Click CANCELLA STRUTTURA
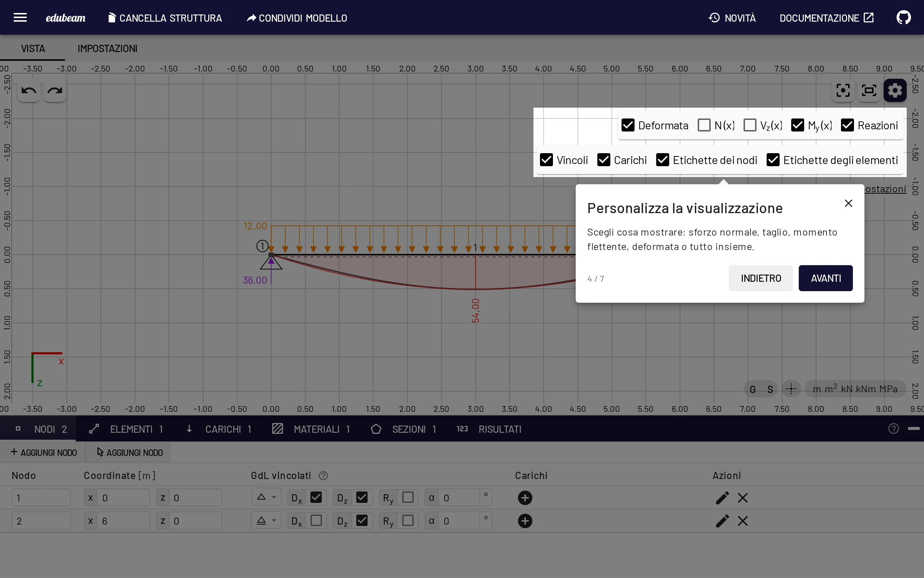The height and width of the screenshot is (578, 924). tap(165, 18)
